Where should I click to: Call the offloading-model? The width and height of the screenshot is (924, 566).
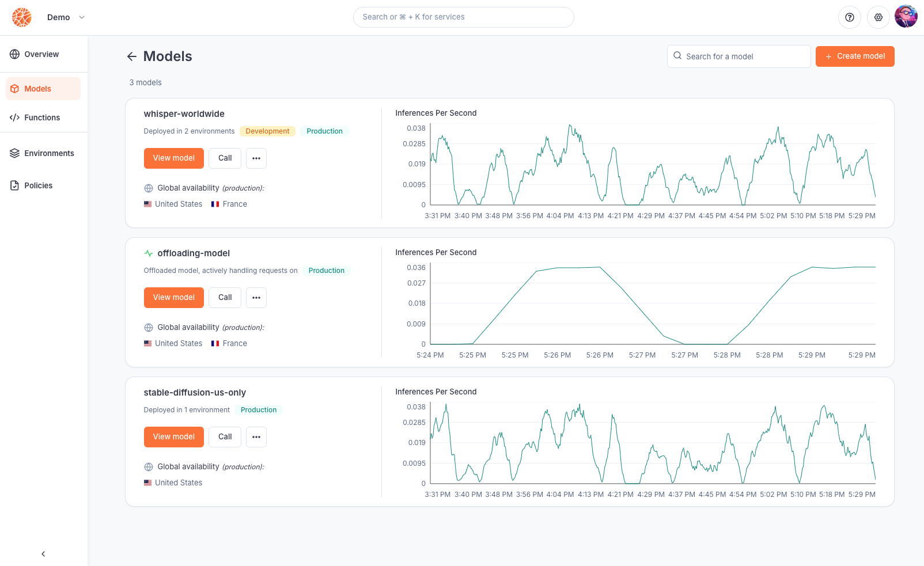pos(225,298)
